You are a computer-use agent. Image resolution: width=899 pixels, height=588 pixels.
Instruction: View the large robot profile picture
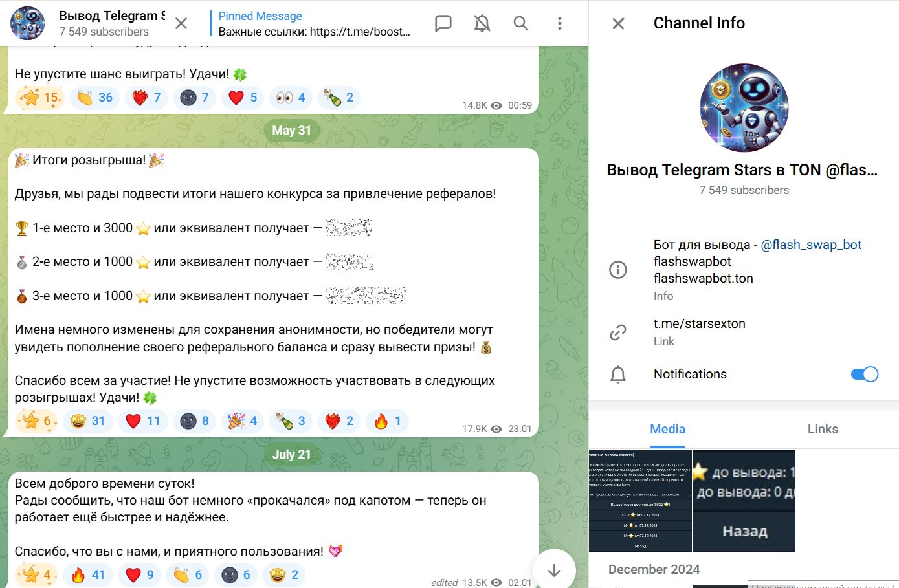point(744,108)
